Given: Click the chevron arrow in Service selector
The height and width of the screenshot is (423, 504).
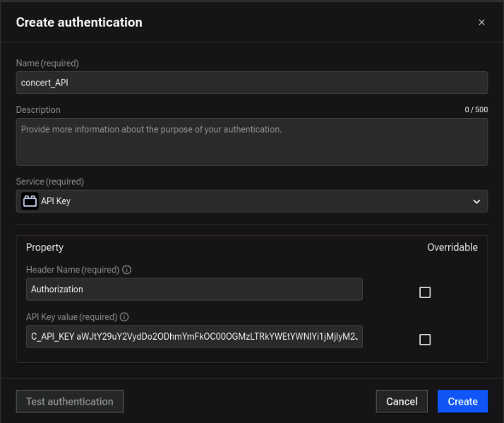Looking at the screenshot, I should [x=476, y=202].
